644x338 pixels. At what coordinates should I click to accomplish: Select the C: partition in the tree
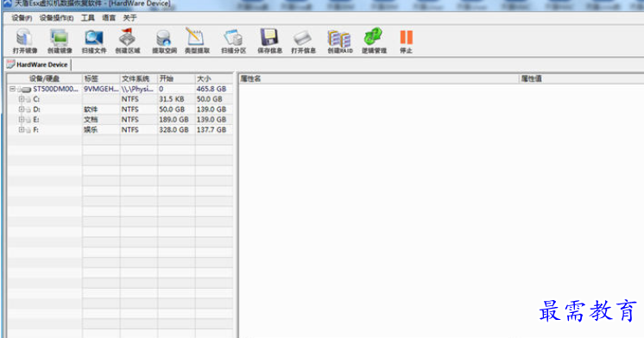click(x=36, y=99)
